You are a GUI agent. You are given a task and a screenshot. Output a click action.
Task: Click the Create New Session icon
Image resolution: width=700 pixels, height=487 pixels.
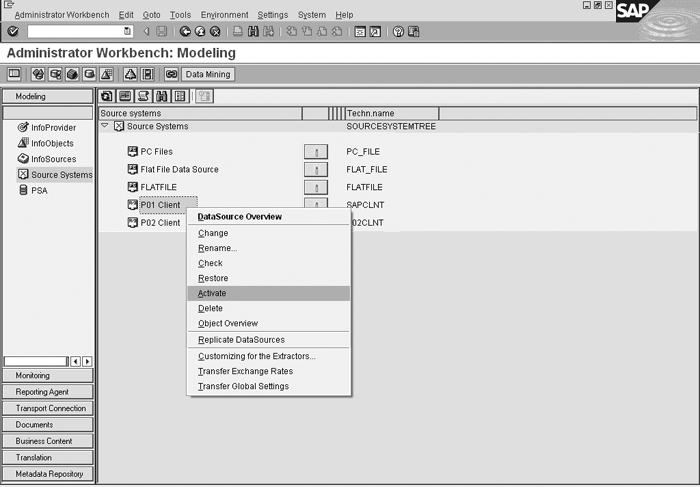360,31
